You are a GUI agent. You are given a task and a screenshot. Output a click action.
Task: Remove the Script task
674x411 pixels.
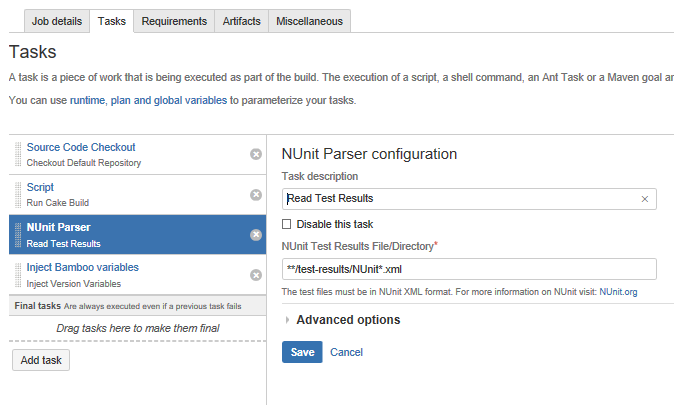(x=256, y=195)
